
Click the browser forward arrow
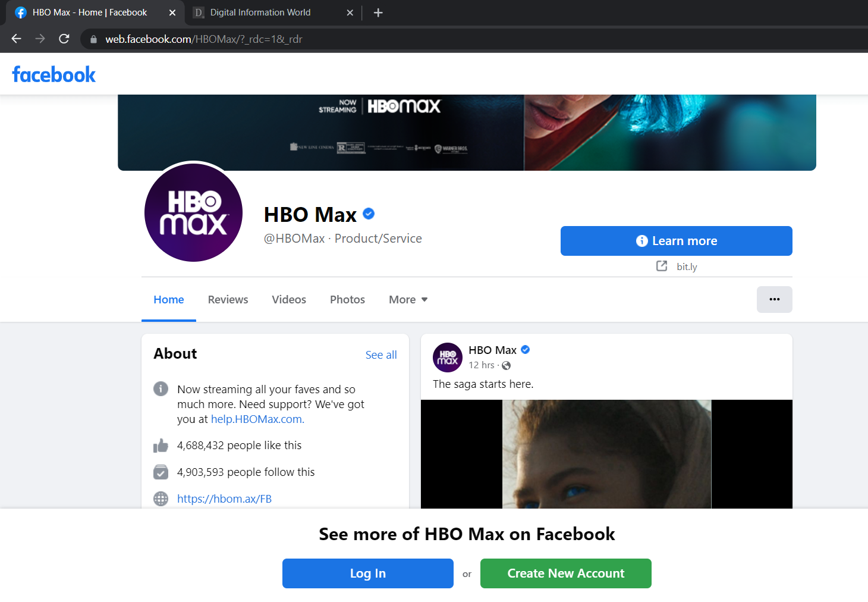(x=40, y=39)
